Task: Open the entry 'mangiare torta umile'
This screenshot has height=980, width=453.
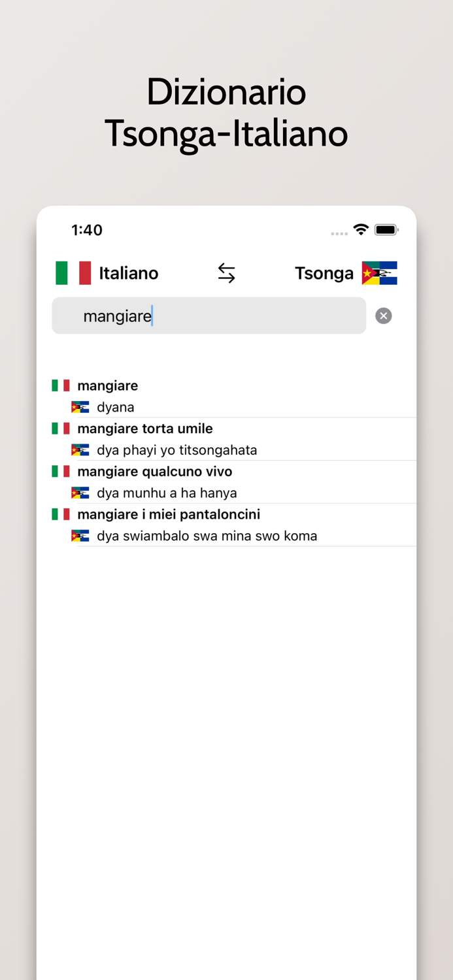Action: tap(145, 429)
